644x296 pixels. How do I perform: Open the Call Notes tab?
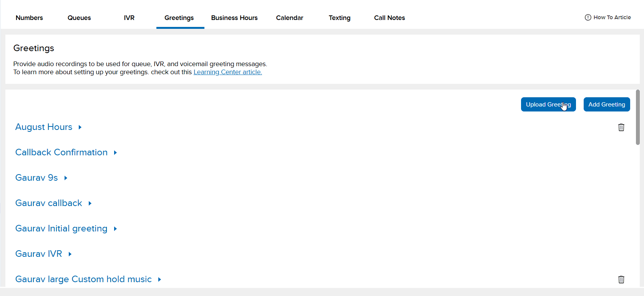389,18
